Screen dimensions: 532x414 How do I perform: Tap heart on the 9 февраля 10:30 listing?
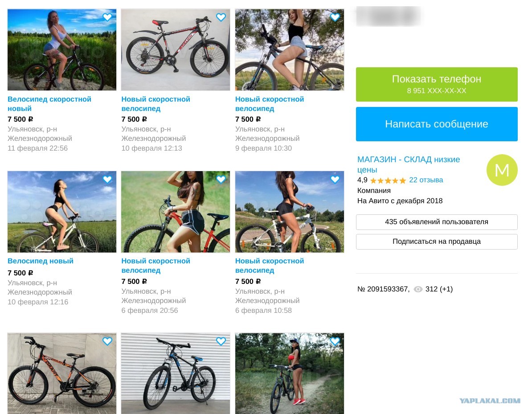tap(335, 17)
